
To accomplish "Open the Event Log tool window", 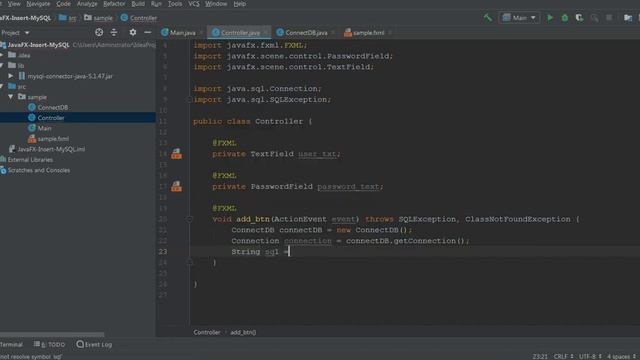I will [x=94, y=344].
